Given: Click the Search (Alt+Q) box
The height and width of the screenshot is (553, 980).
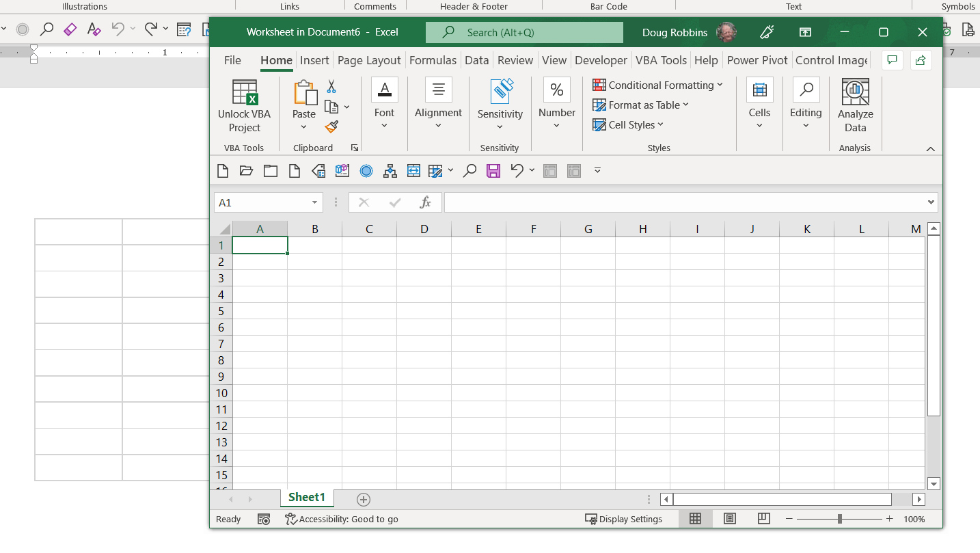Looking at the screenshot, I should coord(524,32).
